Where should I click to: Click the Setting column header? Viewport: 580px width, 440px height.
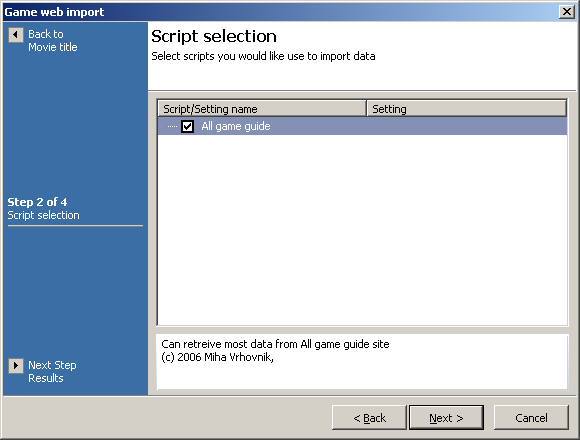click(466, 109)
